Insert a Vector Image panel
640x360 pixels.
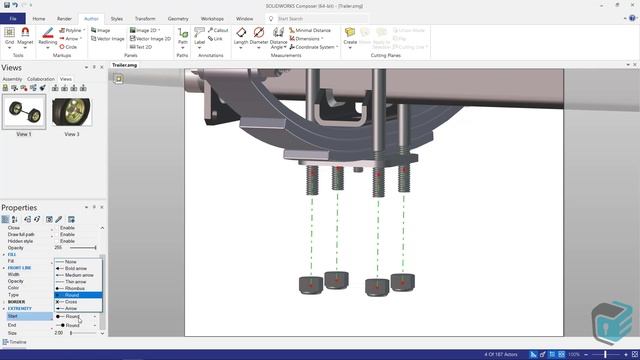click(108, 38)
